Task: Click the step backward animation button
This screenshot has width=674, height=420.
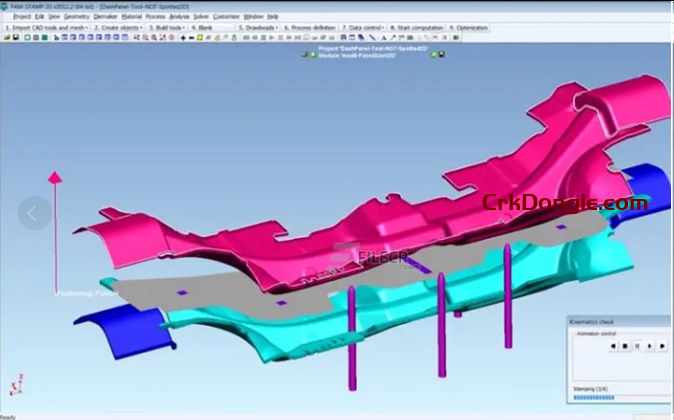Action: (612, 346)
